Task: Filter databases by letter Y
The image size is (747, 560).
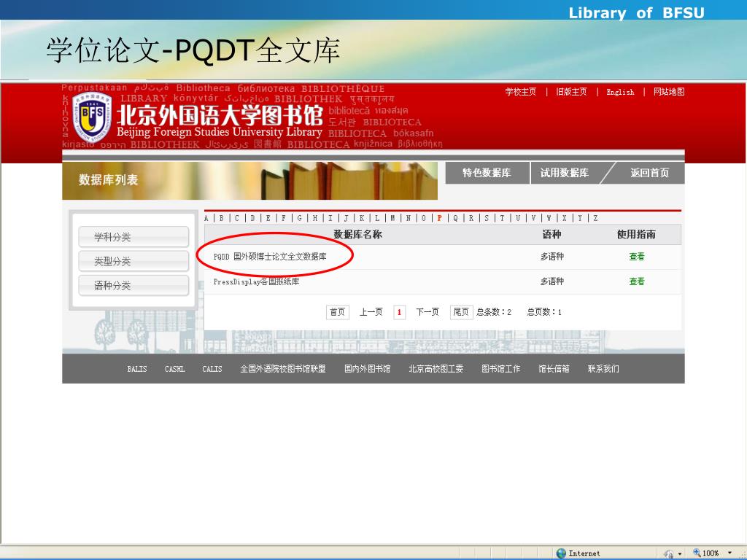Action: (580, 218)
